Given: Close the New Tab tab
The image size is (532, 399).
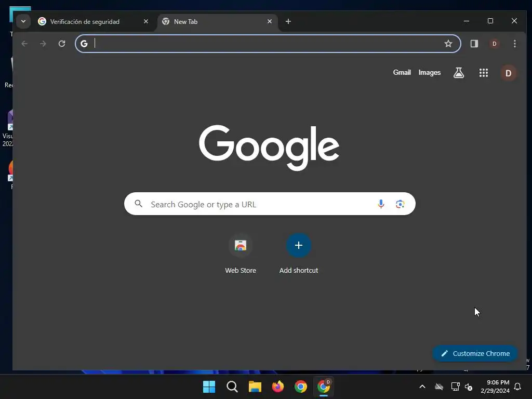Looking at the screenshot, I should point(270,21).
